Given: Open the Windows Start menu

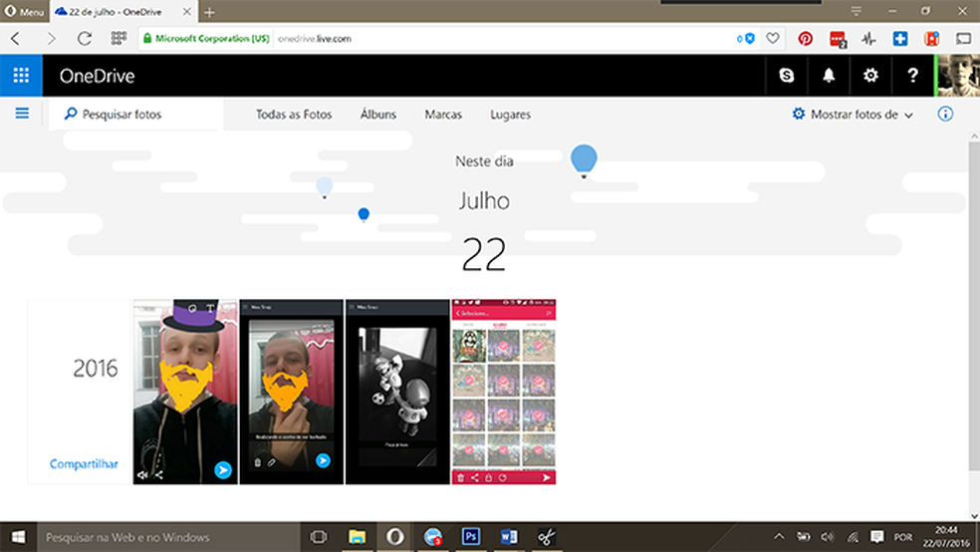Looking at the screenshot, I should pos(18,537).
